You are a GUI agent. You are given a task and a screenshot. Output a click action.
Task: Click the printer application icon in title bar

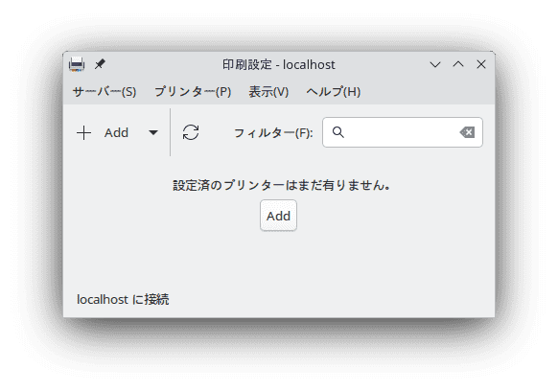(x=77, y=64)
